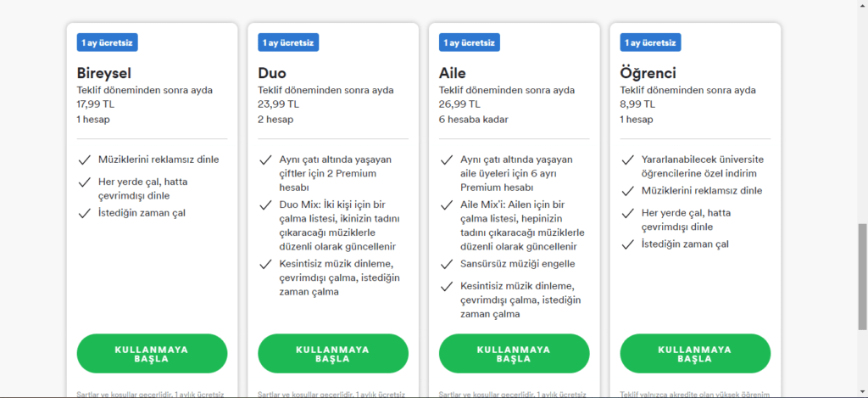Viewport: 868px width, 398px height.
Task: Click checkmark beside Aile 'Kesintisiz müzik dinleme'
Action: click(x=447, y=286)
